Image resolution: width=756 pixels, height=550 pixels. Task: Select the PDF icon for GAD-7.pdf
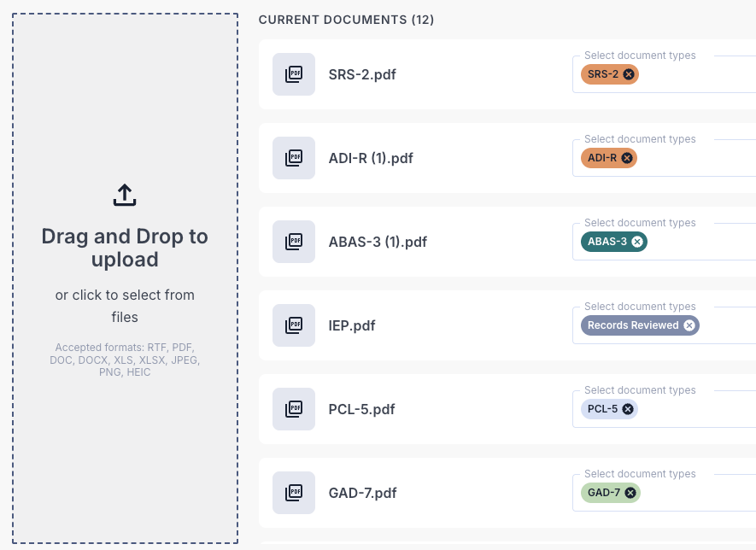(x=293, y=493)
